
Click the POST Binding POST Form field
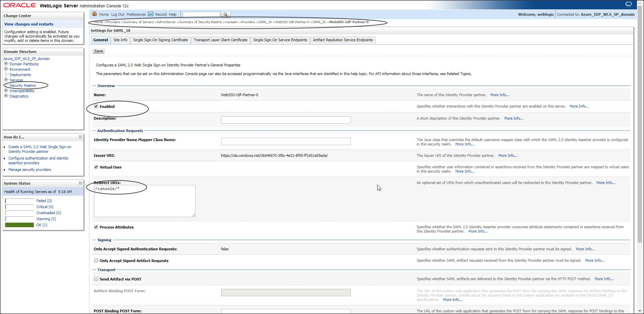click(286, 311)
